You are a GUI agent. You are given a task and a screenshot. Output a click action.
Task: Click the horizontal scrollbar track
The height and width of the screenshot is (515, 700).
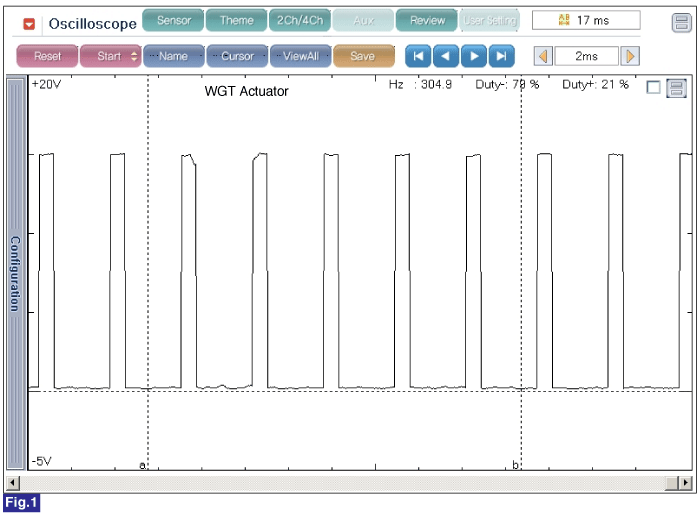point(342,482)
